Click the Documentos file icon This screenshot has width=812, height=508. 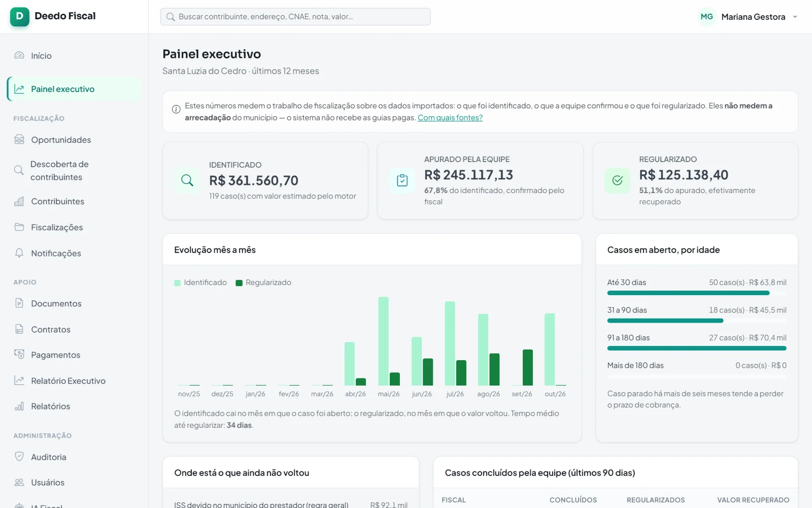pyautogui.click(x=19, y=303)
